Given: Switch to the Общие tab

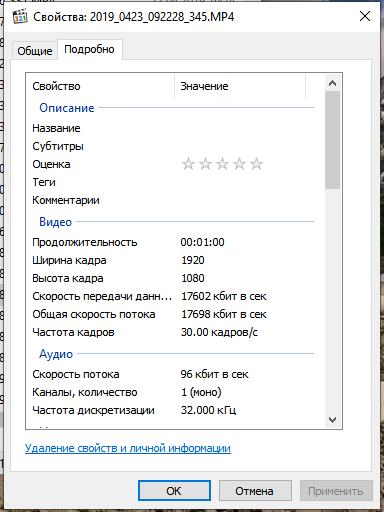Looking at the screenshot, I should point(35,51).
